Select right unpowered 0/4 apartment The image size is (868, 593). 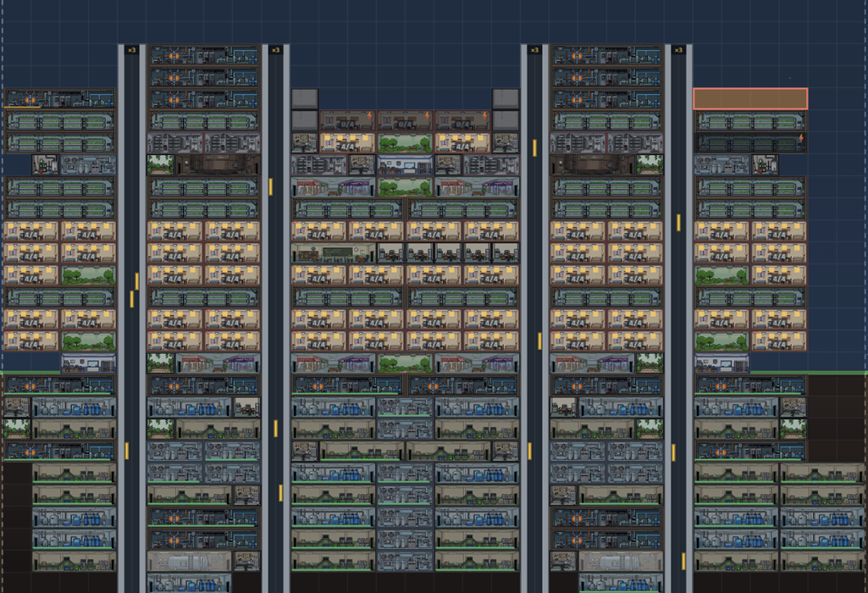pyautogui.click(x=462, y=120)
